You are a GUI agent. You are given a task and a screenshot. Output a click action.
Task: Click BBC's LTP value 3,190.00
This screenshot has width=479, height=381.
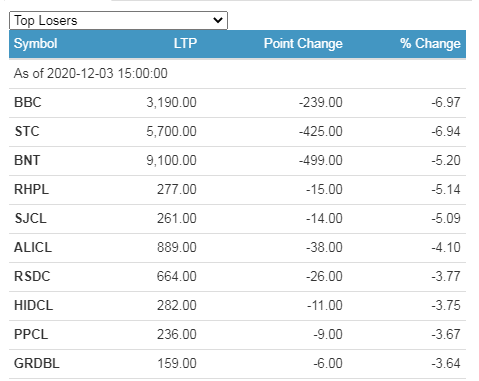click(x=171, y=102)
